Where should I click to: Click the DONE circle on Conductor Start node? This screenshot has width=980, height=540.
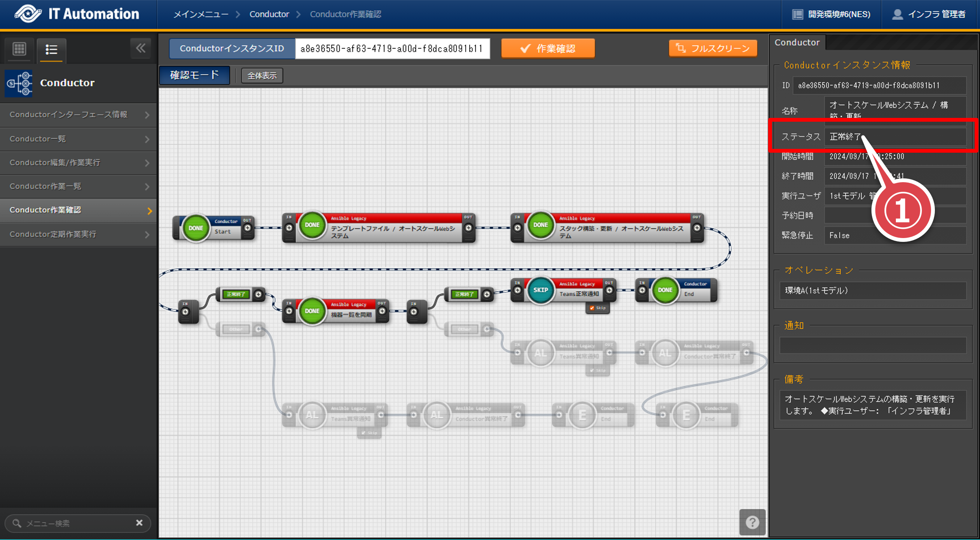tap(196, 228)
